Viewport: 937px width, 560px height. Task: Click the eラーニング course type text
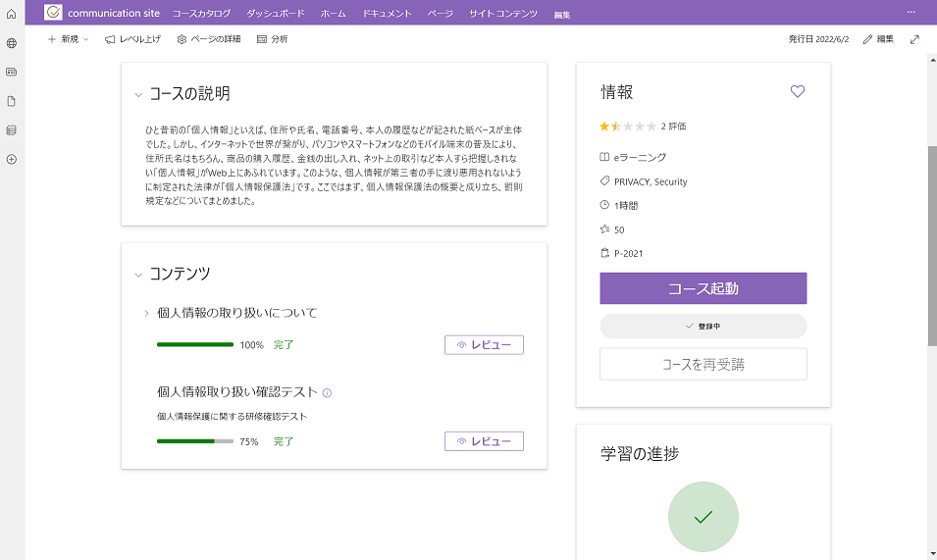640,158
